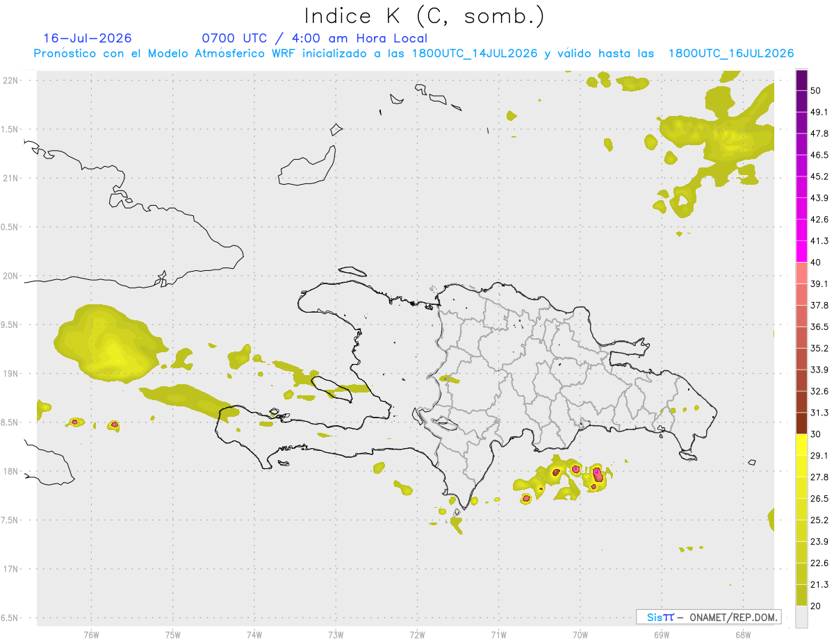Screen dimensions: 834x644
Task: Click the legend value '43.9'
Action: 819,198
